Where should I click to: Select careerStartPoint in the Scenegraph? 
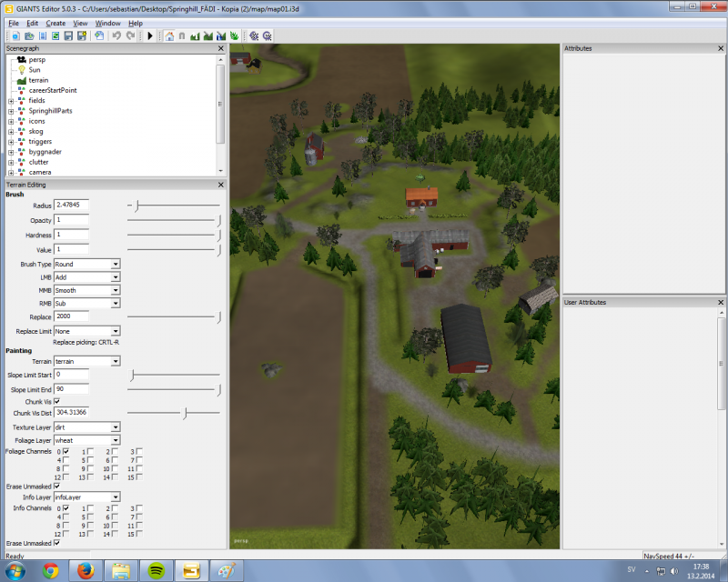coord(53,91)
